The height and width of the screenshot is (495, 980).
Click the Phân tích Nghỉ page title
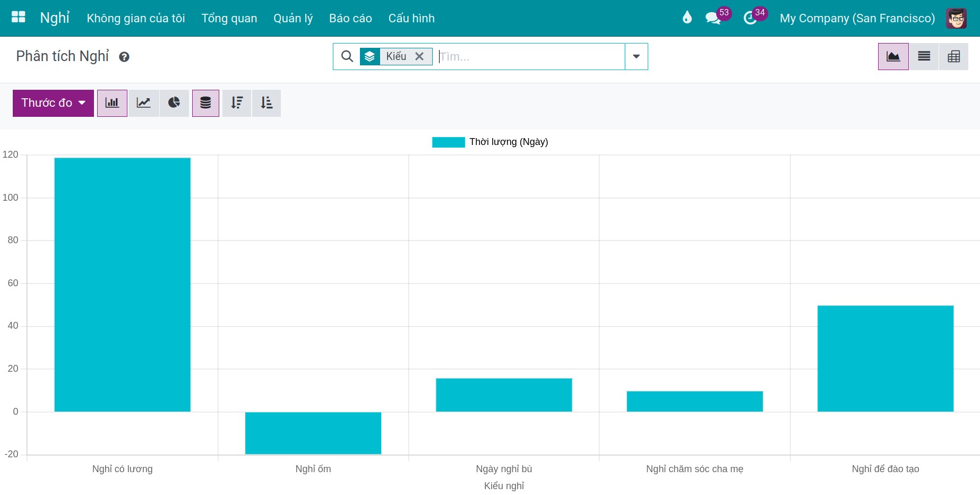[63, 56]
